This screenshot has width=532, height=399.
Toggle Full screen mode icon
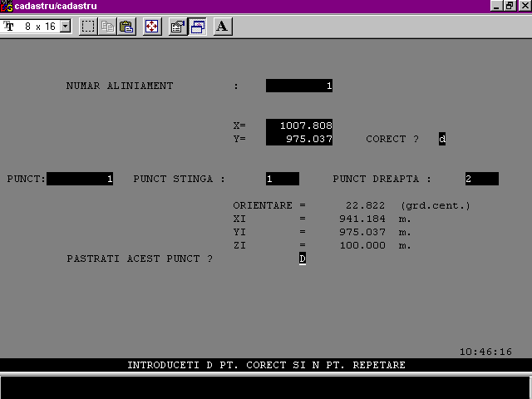coord(151,27)
